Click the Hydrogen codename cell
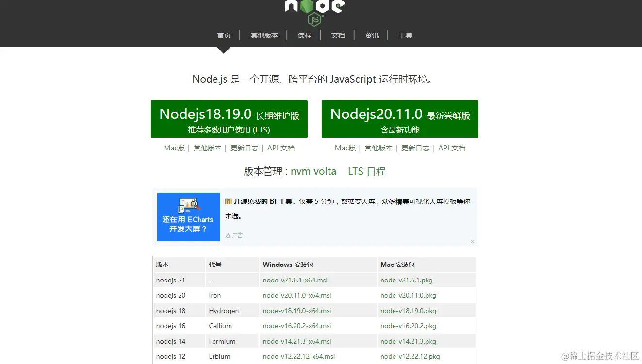Screen dimensions: 642x364 click(233, 311)
